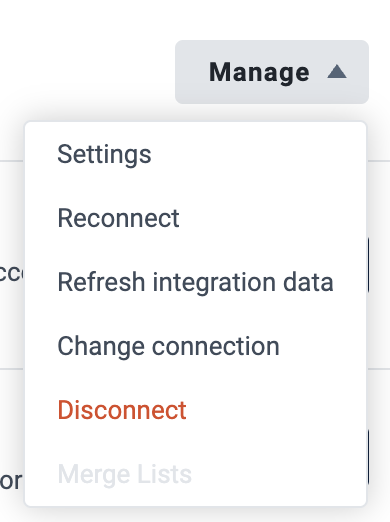Click the dark bar beside Refresh integration data
Viewport: 390px width, 522px height.
click(x=368, y=265)
